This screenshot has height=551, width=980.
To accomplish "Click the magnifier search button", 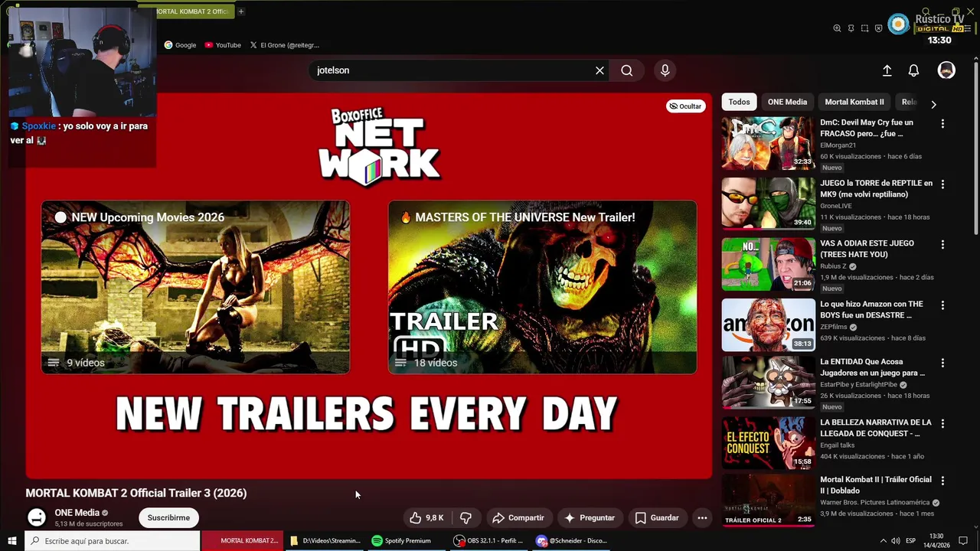I will point(627,70).
